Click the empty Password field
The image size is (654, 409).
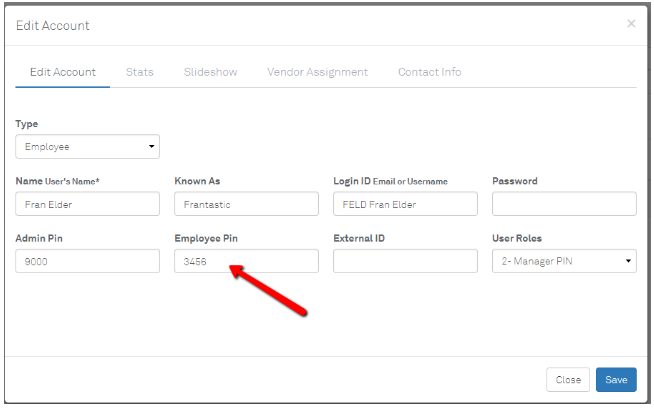pyautogui.click(x=564, y=204)
